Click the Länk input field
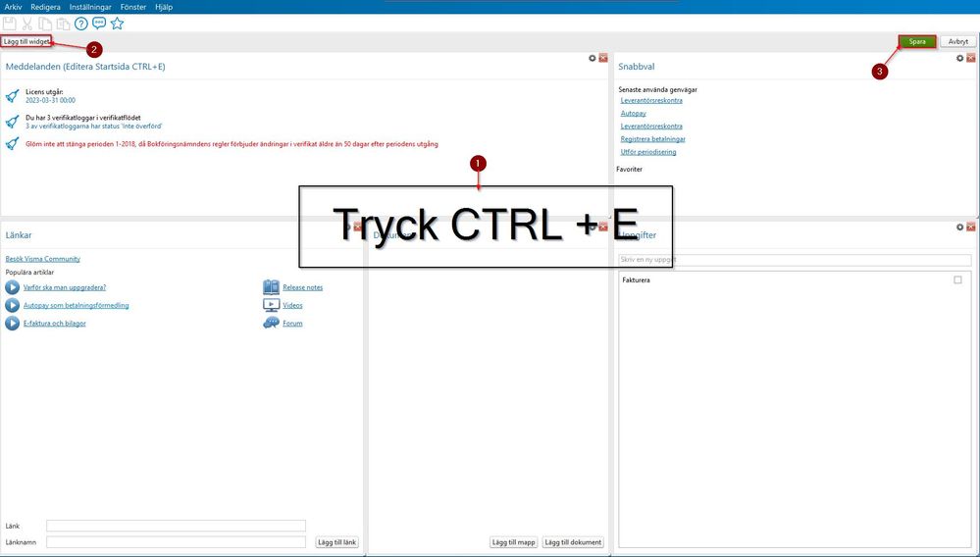This screenshot has width=980, height=557. pyautogui.click(x=176, y=526)
